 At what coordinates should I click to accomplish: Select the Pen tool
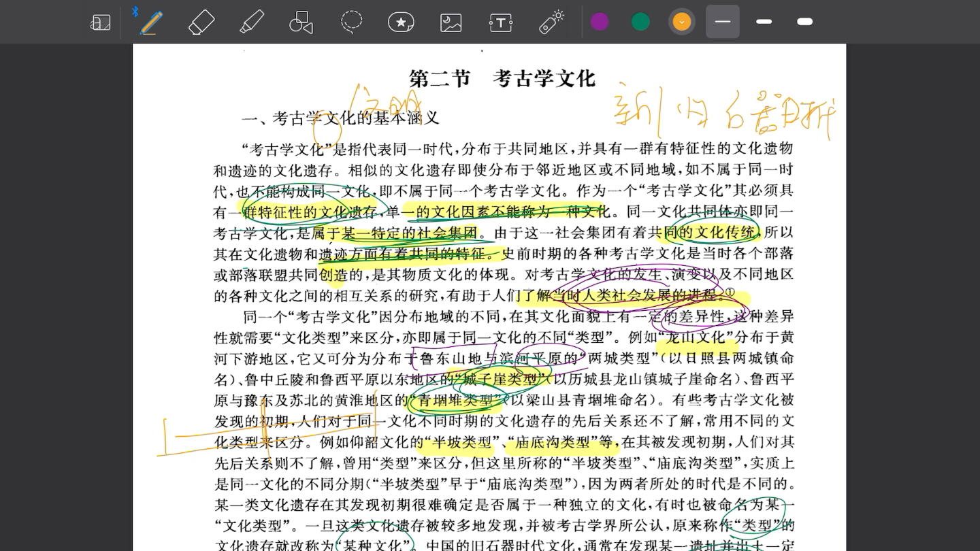(x=150, y=22)
